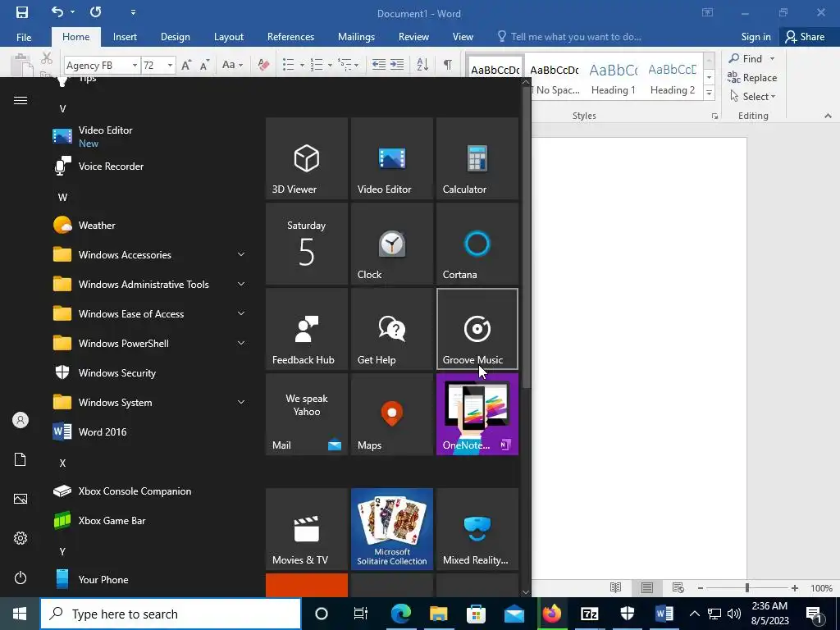
Task: Open the Select dropdown in Editing group
Action: tap(753, 97)
